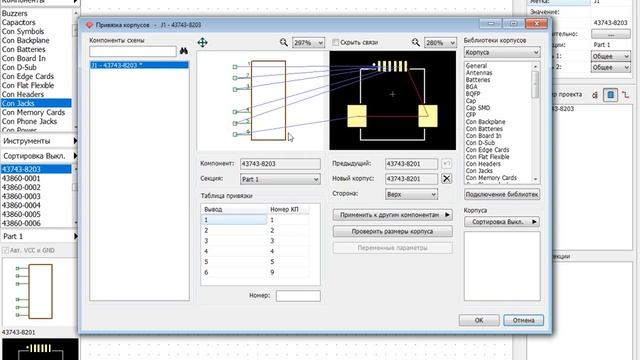Open the 297% zoom dropdown
This screenshot has height=360, width=640.
click(308, 42)
